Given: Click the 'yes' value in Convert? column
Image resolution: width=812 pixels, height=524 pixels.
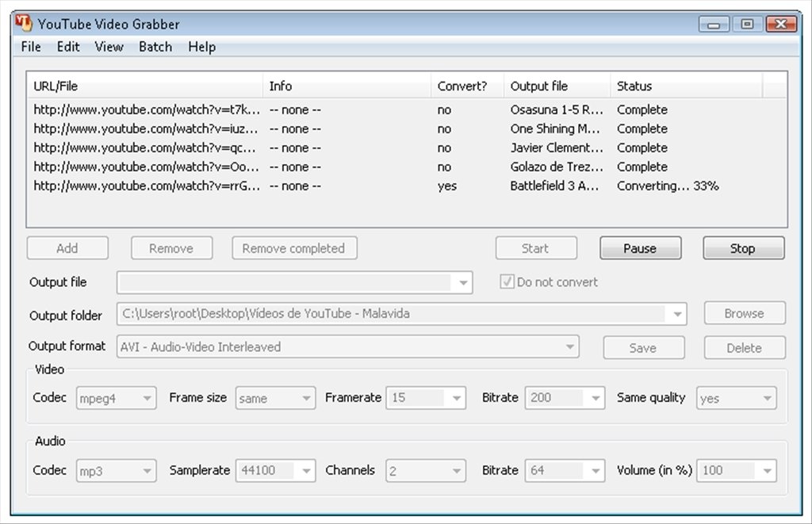Looking at the screenshot, I should click(x=447, y=186).
